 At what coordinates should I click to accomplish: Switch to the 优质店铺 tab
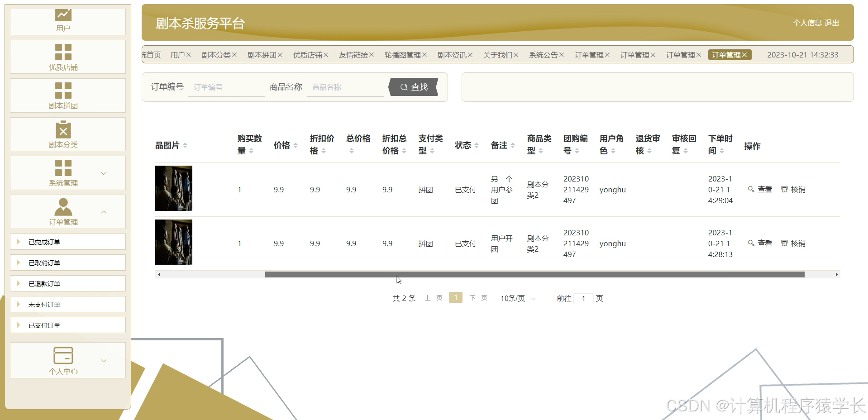(307, 55)
